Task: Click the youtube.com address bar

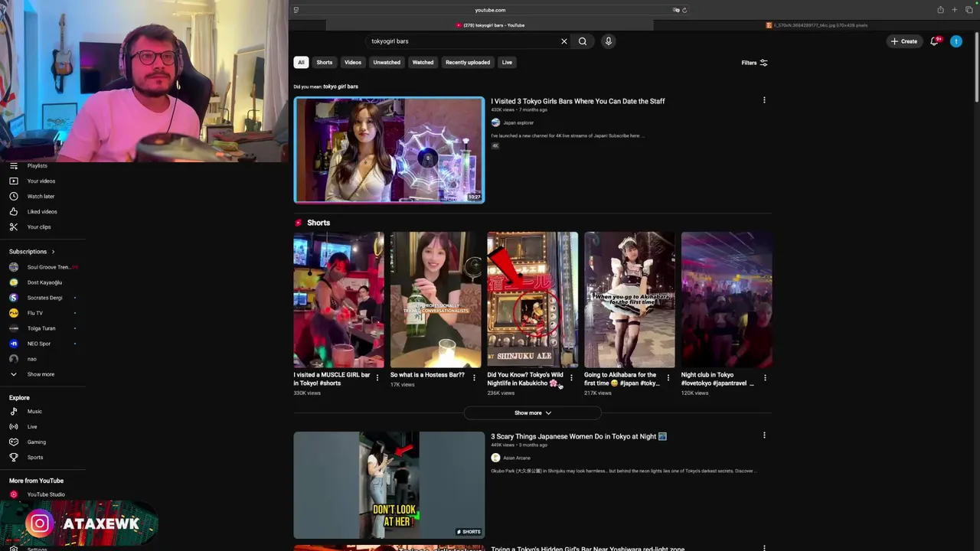Action: (490, 10)
